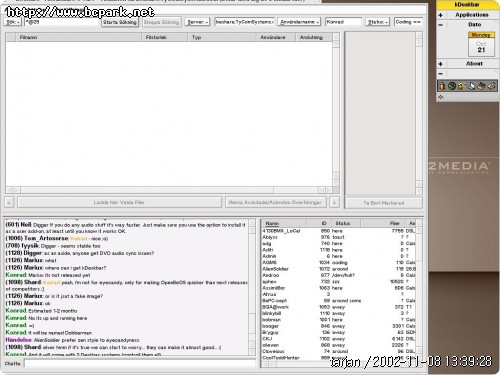Click Rensa Avslutade/Avbrutna Överföringar button
This screenshot has height=375, width=500.
tap(275, 202)
